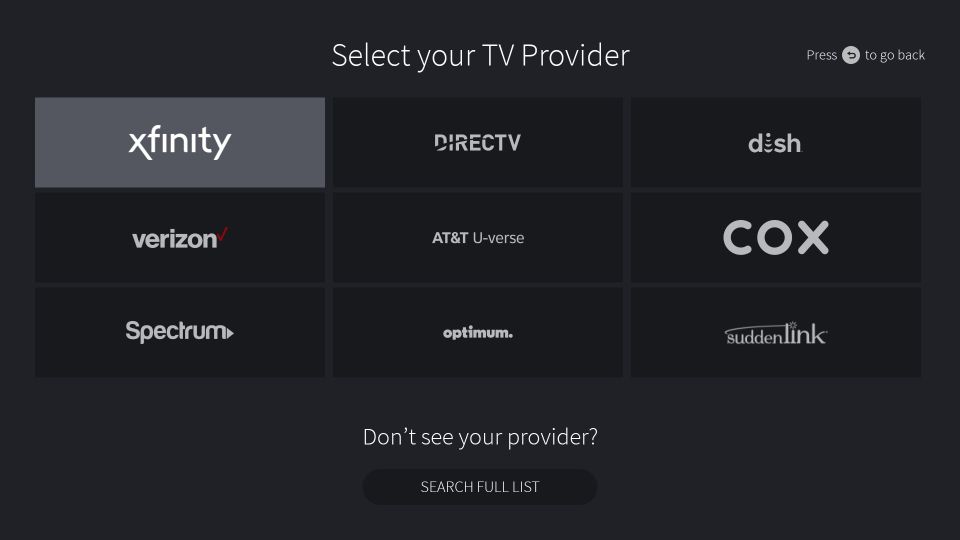This screenshot has width=960, height=540.
Task: Select the suddenlink provider logo
Action: (x=776, y=334)
